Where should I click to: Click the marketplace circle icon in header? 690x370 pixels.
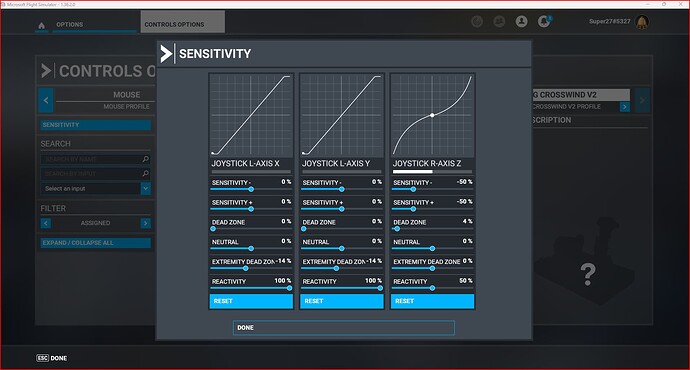click(x=477, y=21)
